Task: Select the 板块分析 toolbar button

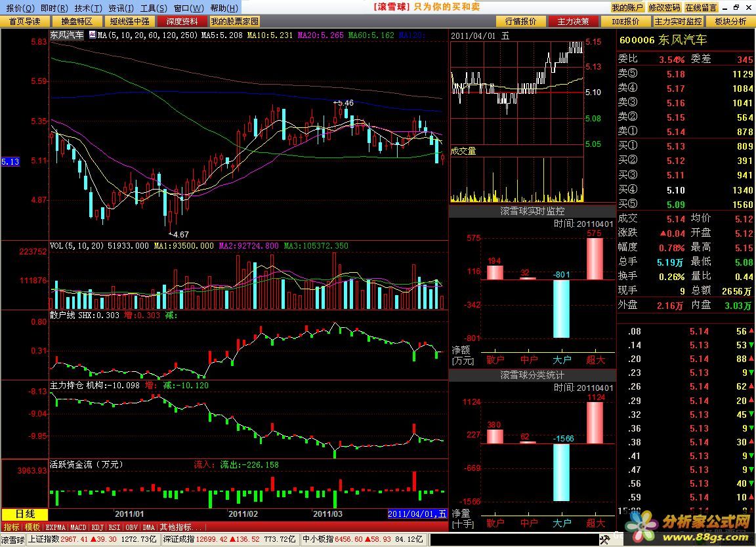Action: click(x=730, y=22)
